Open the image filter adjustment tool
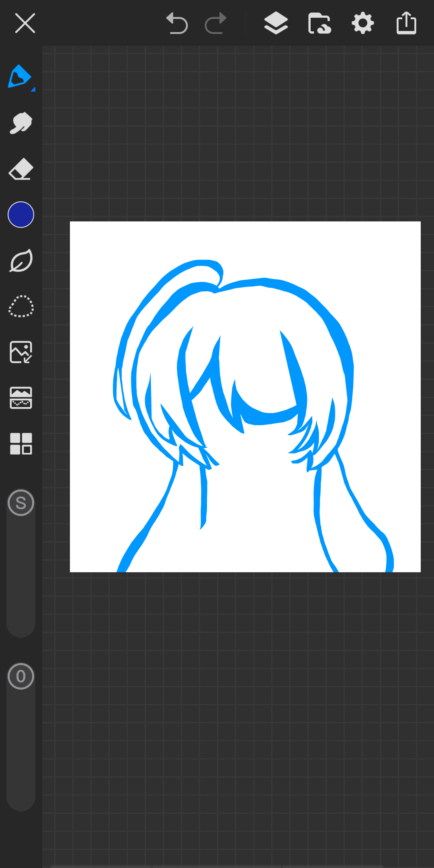The image size is (434, 868). [21, 398]
